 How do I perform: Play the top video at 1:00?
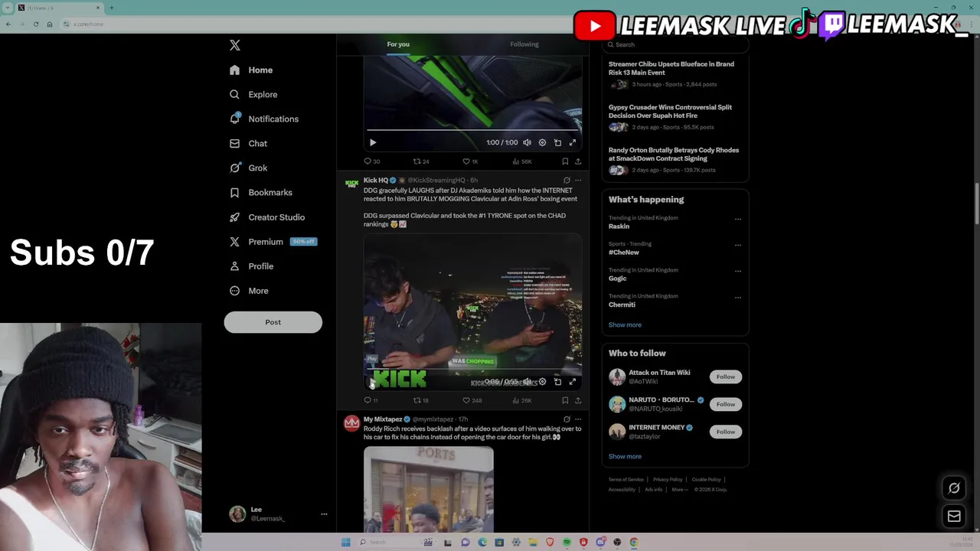click(x=373, y=142)
